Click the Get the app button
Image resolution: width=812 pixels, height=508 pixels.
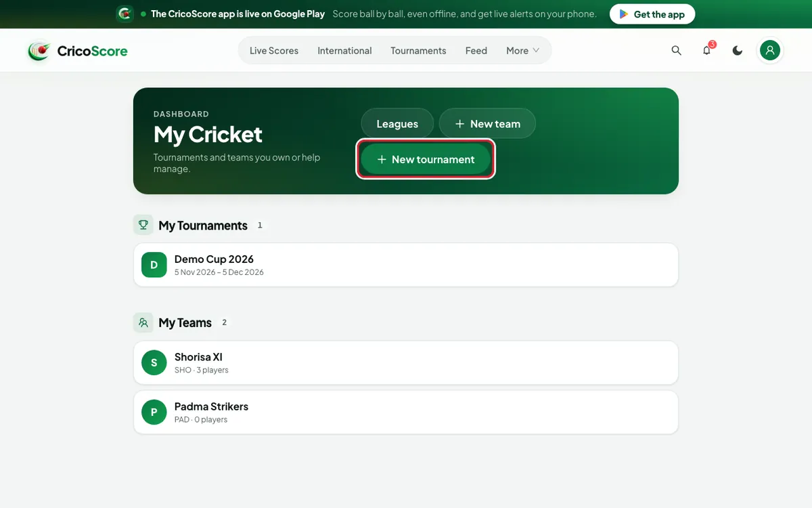pyautogui.click(x=652, y=14)
